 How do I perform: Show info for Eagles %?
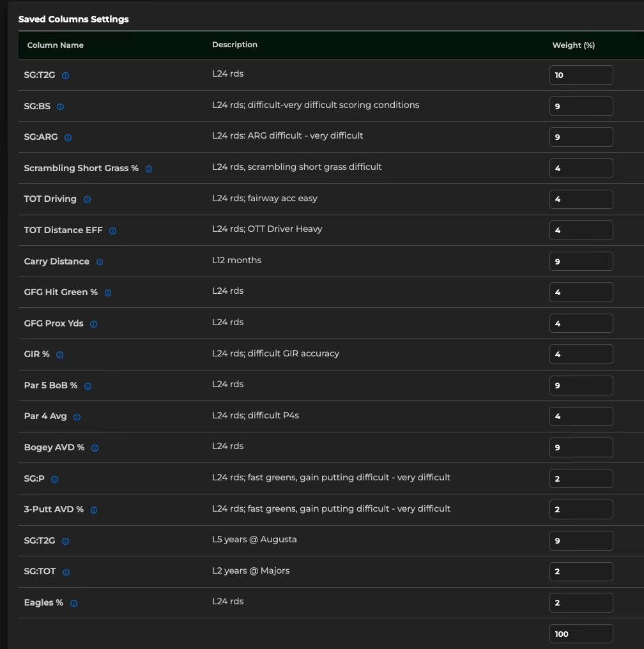pyautogui.click(x=73, y=603)
